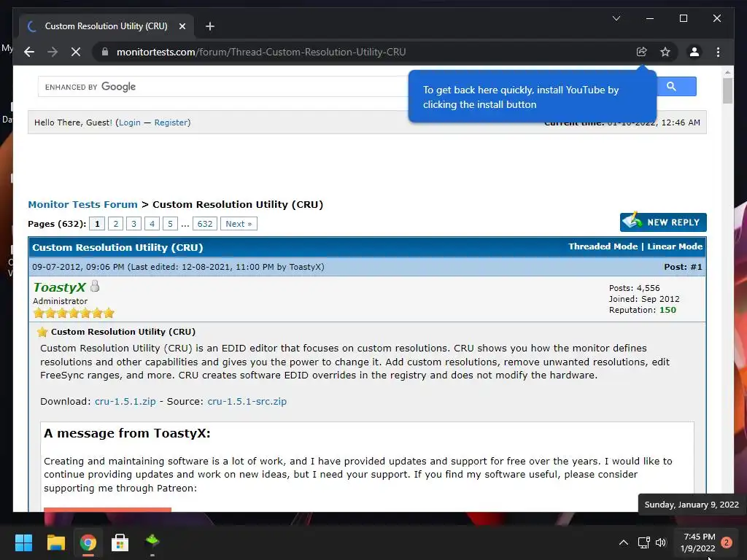Open notification badge showing 2

tap(727, 542)
